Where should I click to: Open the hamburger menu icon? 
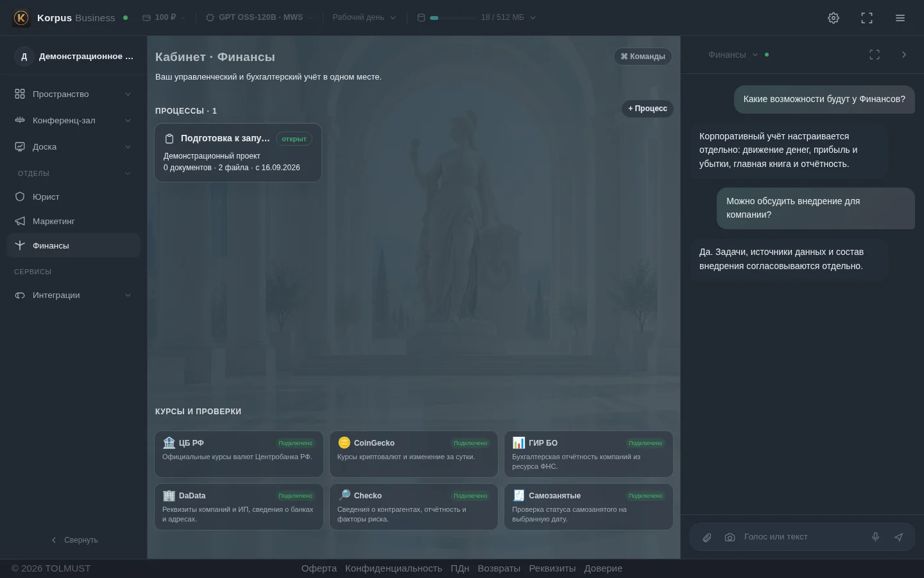[x=900, y=18]
